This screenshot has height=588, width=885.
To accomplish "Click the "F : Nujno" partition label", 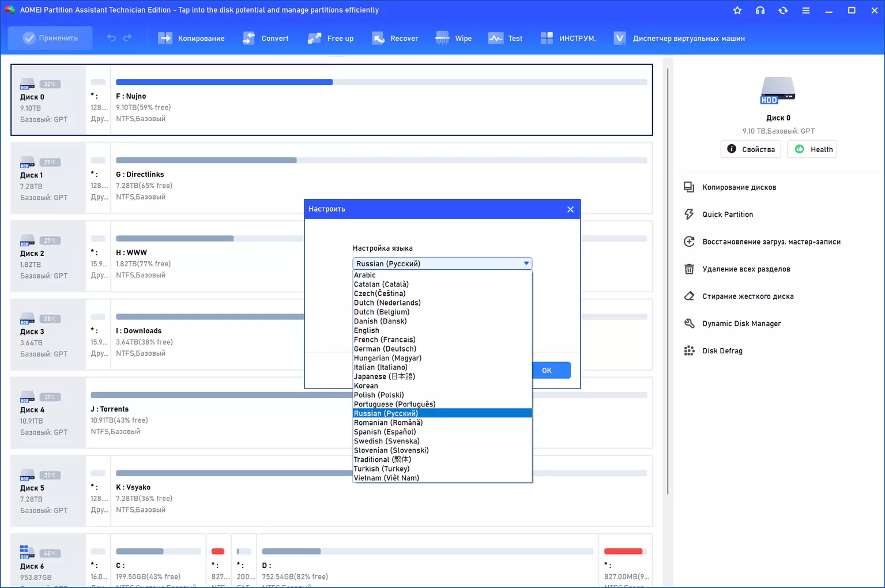I will [x=131, y=96].
